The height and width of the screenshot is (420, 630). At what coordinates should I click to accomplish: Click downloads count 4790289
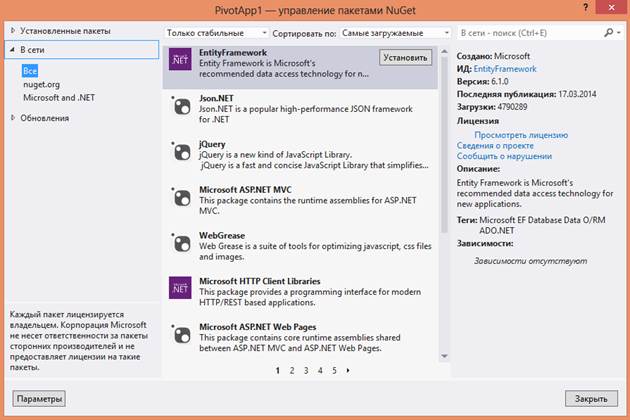[512, 107]
